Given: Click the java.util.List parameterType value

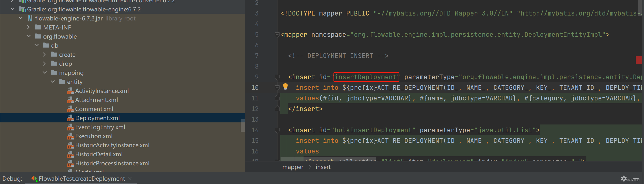Looking at the screenshot, I should [505, 130].
